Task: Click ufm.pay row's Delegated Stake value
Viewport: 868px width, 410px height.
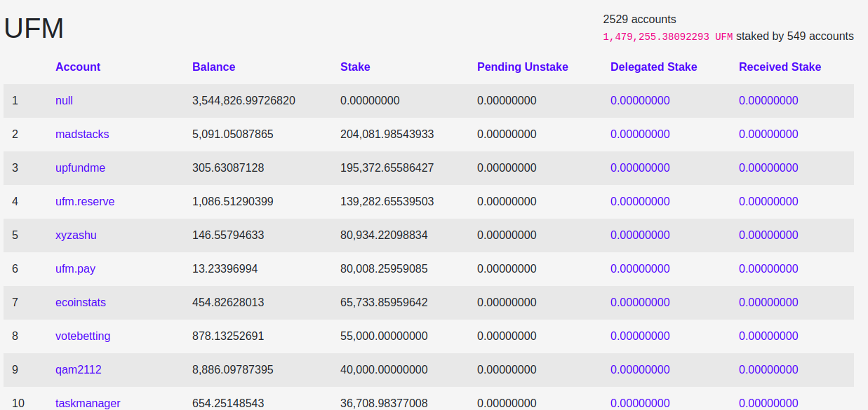Action: [x=640, y=269]
